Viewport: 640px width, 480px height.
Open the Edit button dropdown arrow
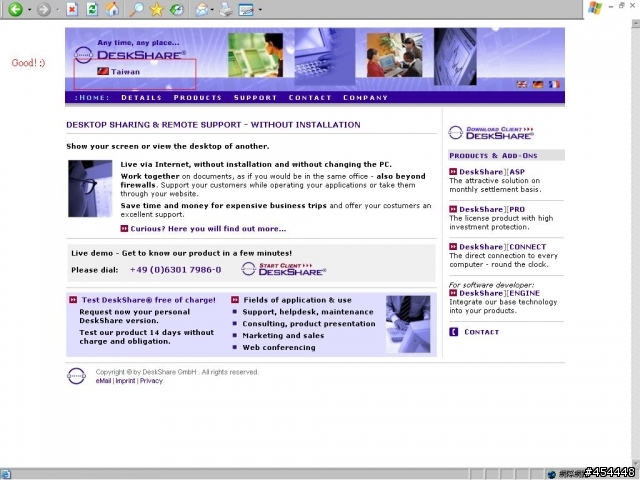click(260, 9)
